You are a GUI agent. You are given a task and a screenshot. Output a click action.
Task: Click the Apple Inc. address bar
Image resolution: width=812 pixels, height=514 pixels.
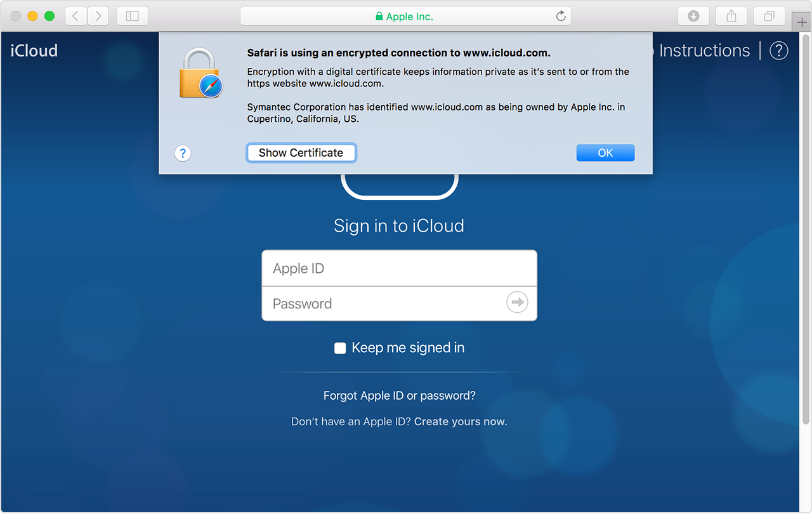click(x=405, y=16)
